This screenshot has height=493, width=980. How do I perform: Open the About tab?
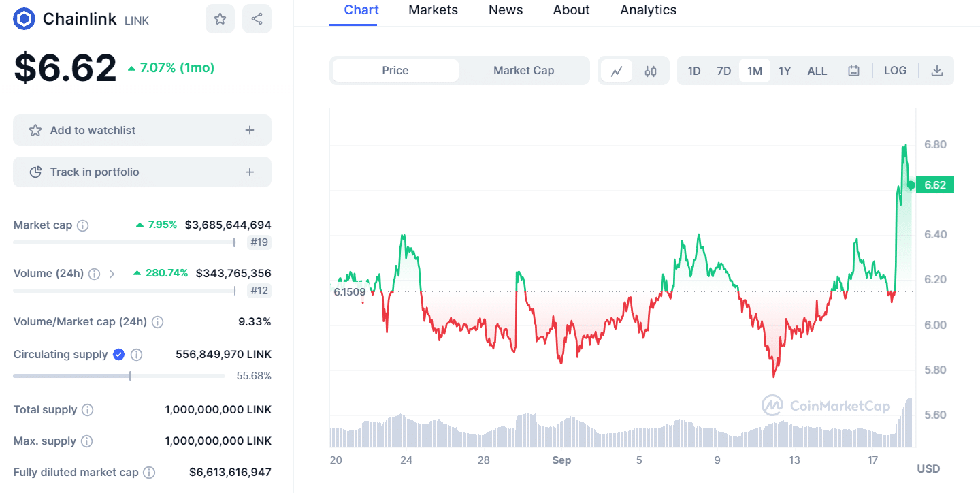point(571,10)
